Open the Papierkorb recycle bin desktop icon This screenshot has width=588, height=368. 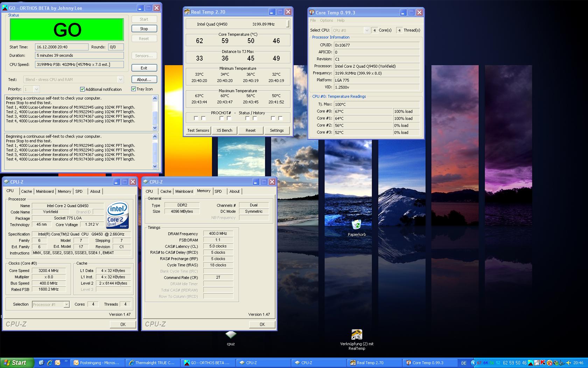pos(356,225)
